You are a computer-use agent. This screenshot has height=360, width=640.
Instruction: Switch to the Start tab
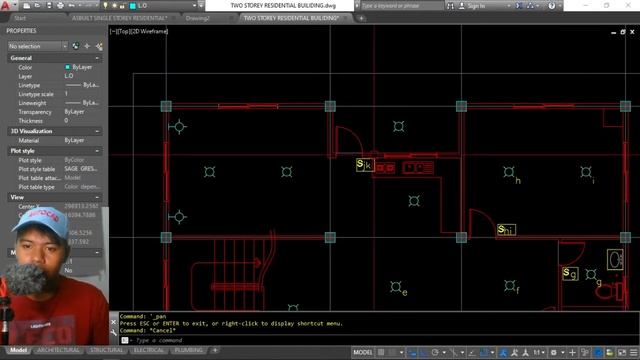[20, 18]
